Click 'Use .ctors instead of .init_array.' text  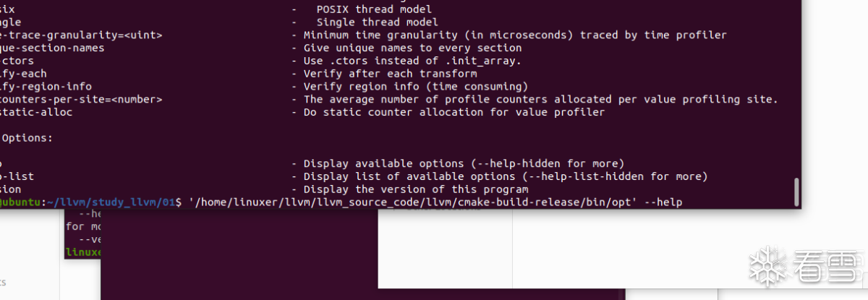coord(412,61)
